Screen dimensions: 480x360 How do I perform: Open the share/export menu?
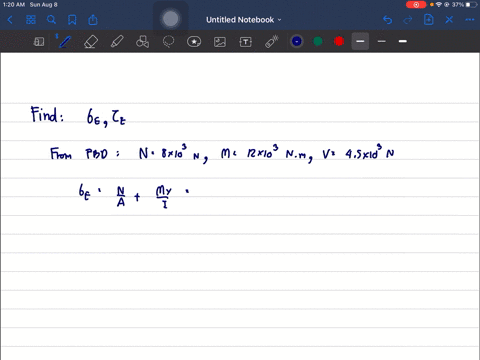(93, 20)
